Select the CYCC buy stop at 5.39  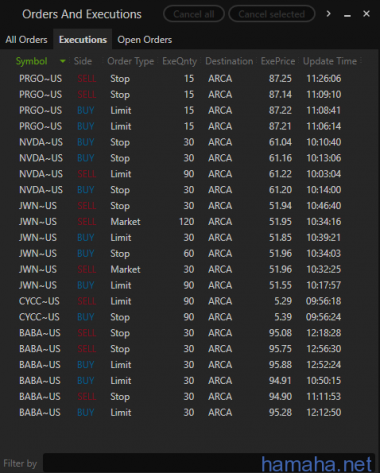click(188, 317)
